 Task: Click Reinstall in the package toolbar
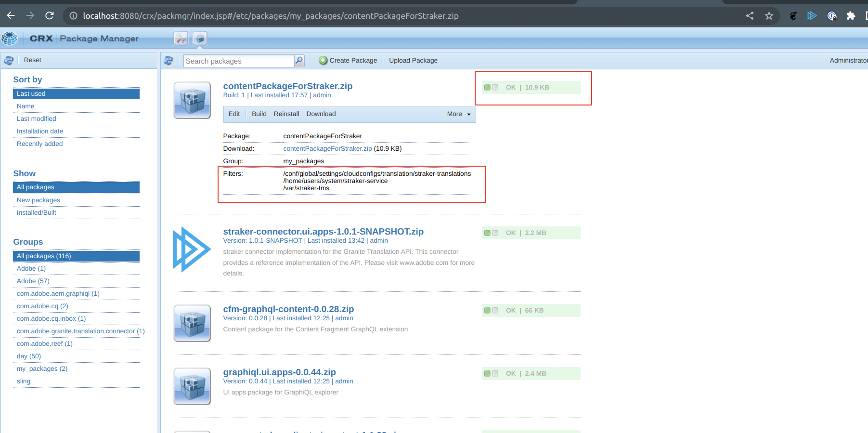(286, 114)
